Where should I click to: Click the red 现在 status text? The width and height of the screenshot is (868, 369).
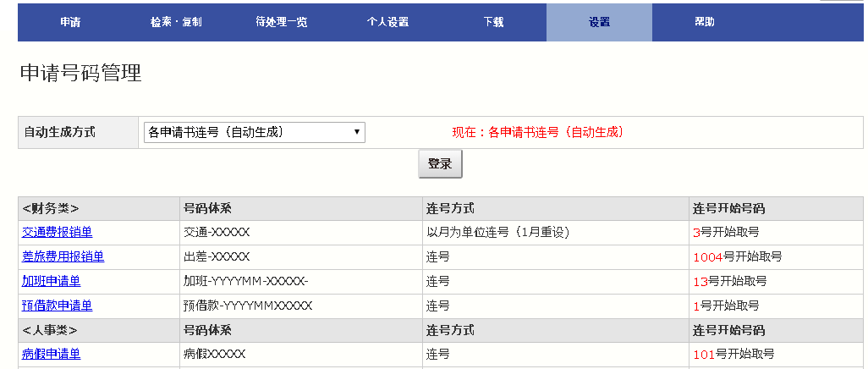coord(537,132)
